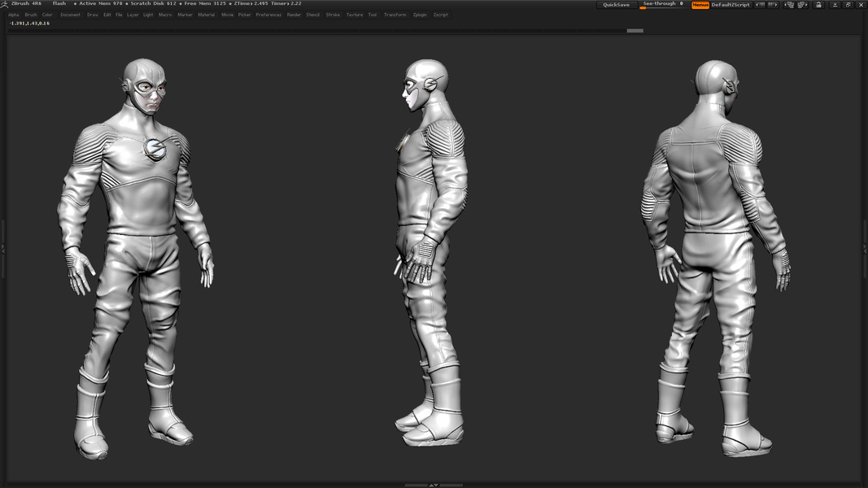Open the Picker menu
Screen dimensions: 868x488
pyautogui.click(x=244, y=15)
